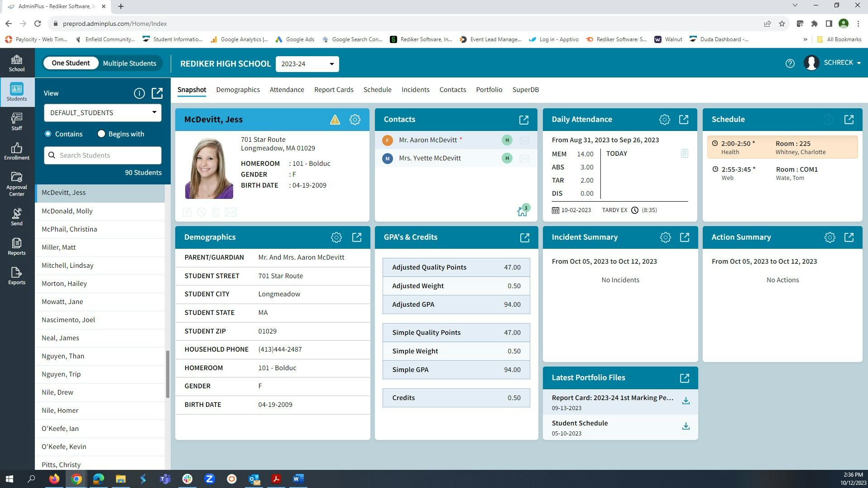Viewport: 868px width, 488px height.
Task: Select the Contains radio button
Action: click(x=48, y=134)
